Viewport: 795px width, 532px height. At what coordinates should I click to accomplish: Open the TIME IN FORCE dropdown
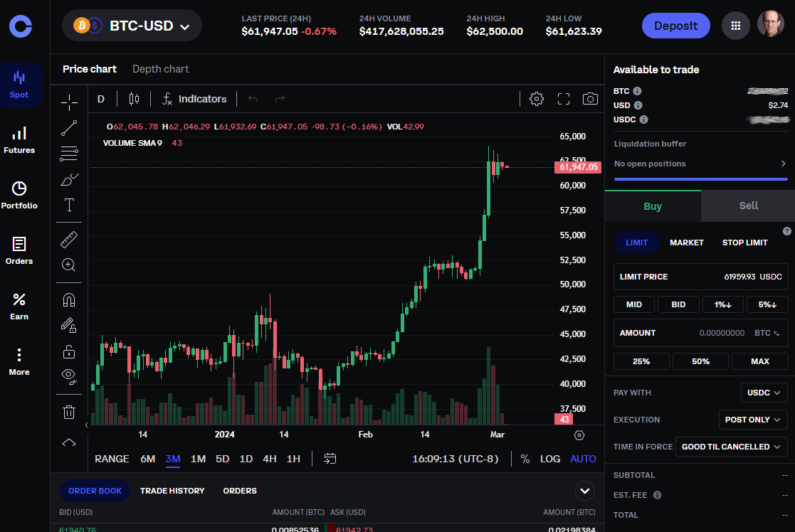[x=731, y=447]
